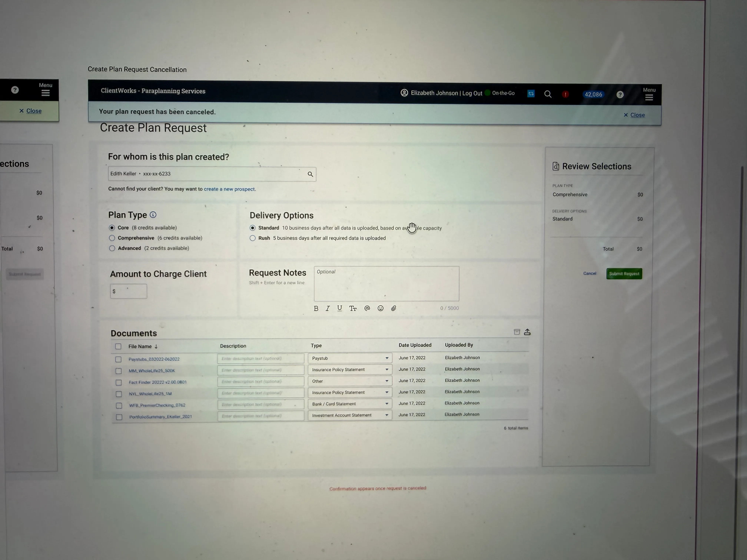The width and height of the screenshot is (747, 560).
Task: Open the user profile icon beside Elizabeth Johnson
Action: point(404,93)
